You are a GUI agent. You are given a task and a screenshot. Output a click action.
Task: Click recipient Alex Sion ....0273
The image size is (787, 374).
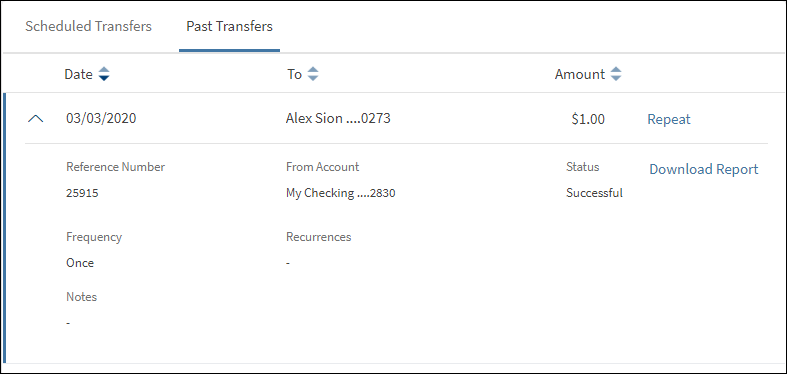click(x=338, y=118)
